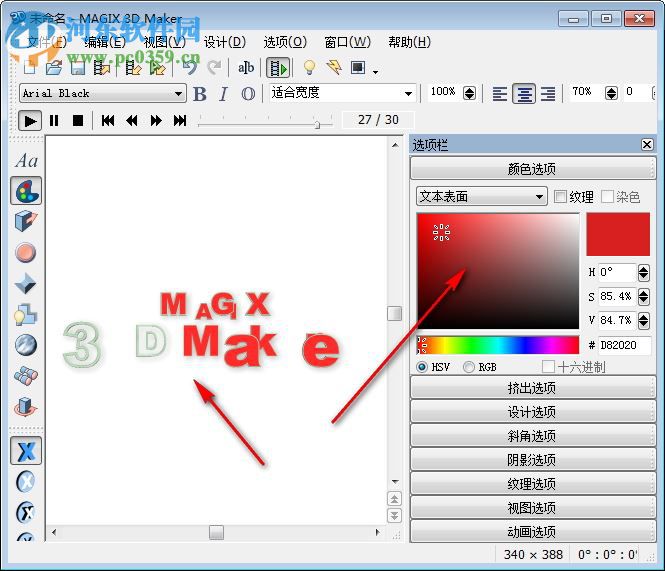Select the HSV radio button

tap(422, 367)
